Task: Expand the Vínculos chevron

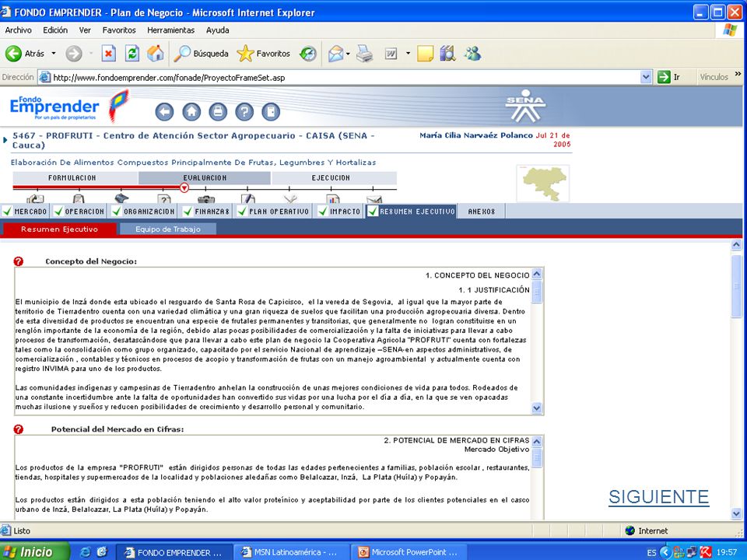Action: [x=738, y=74]
